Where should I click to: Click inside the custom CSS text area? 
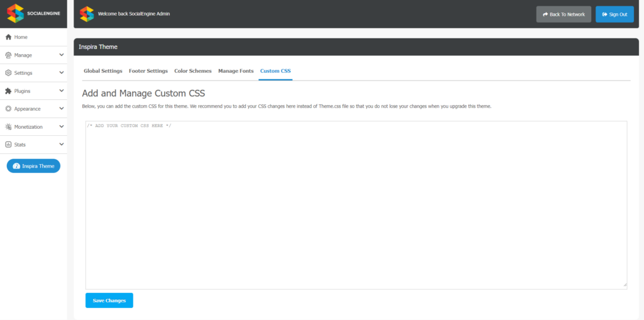[x=356, y=205]
